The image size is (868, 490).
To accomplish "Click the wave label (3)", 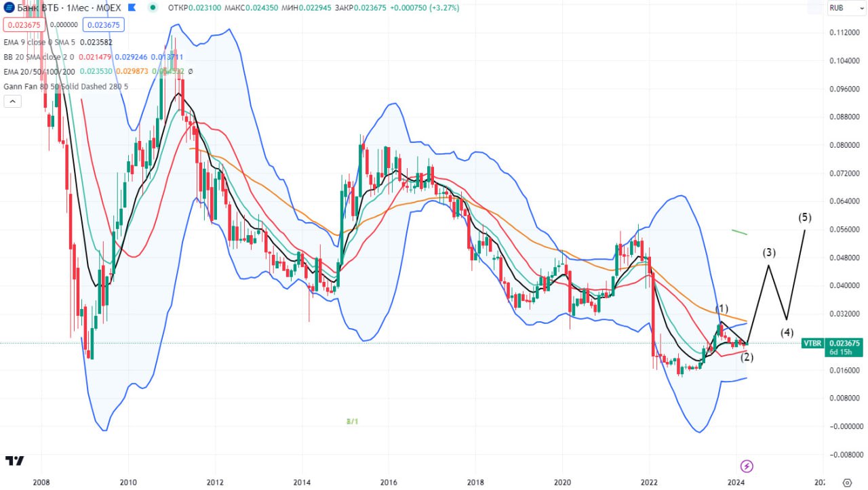I will [x=769, y=253].
